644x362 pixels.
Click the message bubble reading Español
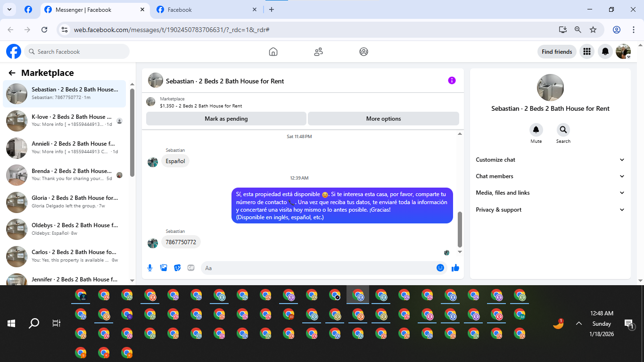[175, 161]
